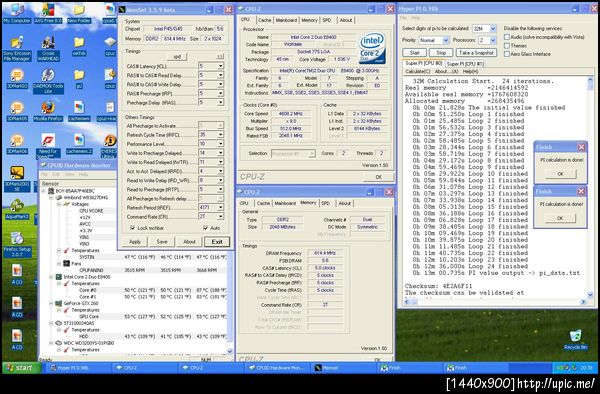Viewport: 600px width, 394px height.
Task: Enable the Audio service checkbox in Hyper PI
Action: coord(507,37)
